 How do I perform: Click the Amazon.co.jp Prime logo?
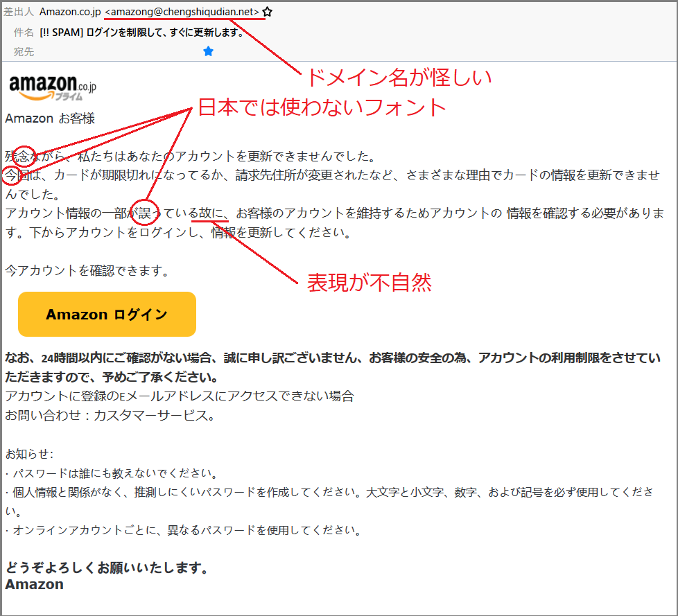pyautogui.click(x=53, y=88)
